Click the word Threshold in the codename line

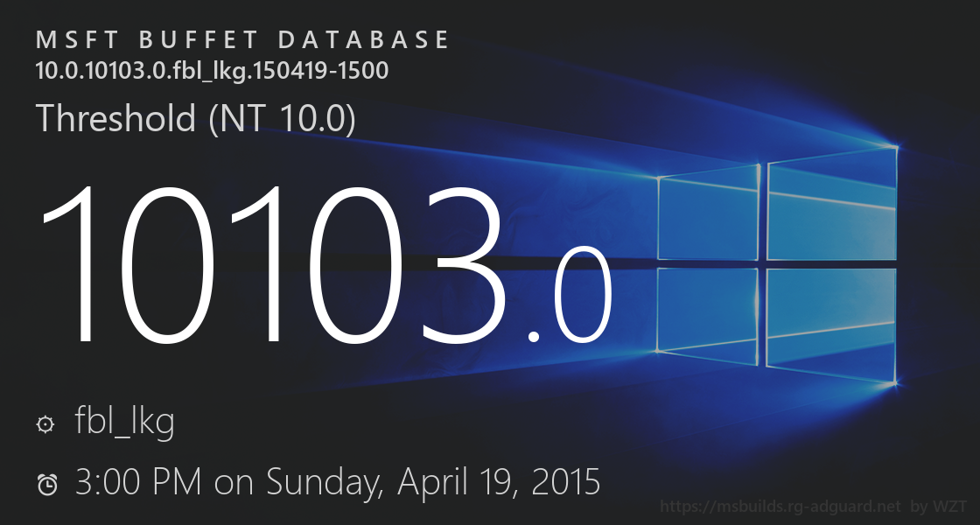(116, 118)
